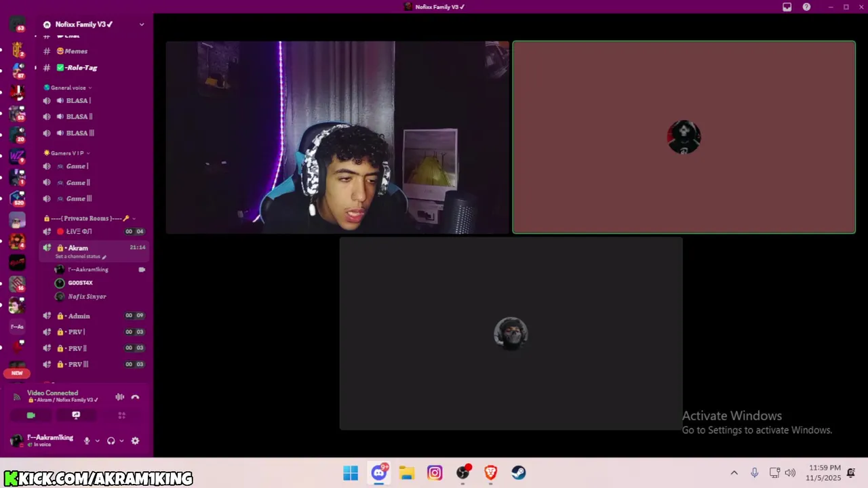
Task: Join the Game ||| voice channel
Action: click(94, 199)
